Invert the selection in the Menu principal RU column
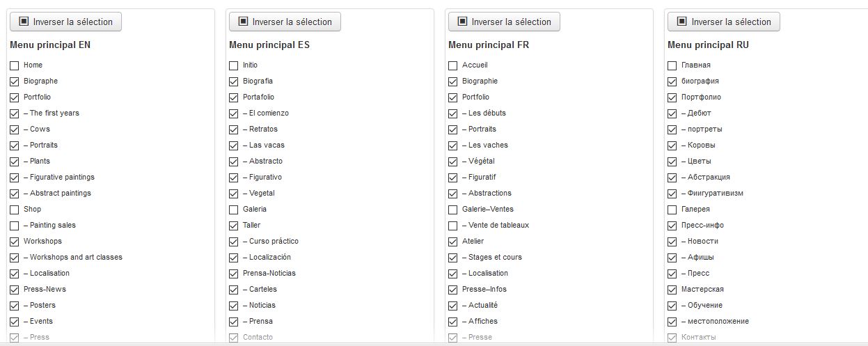 (724, 22)
